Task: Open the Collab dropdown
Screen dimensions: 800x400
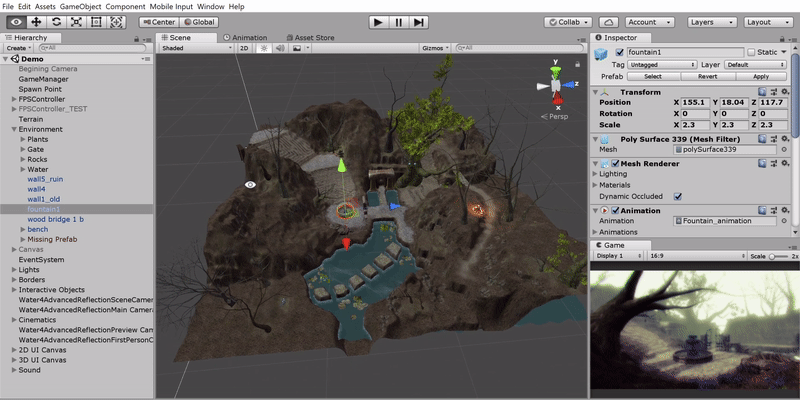Action: click(568, 22)
